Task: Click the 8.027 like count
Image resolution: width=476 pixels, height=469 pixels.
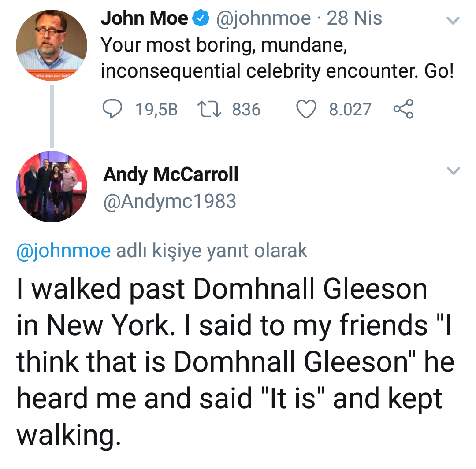Action: click(x=350, y=110)
